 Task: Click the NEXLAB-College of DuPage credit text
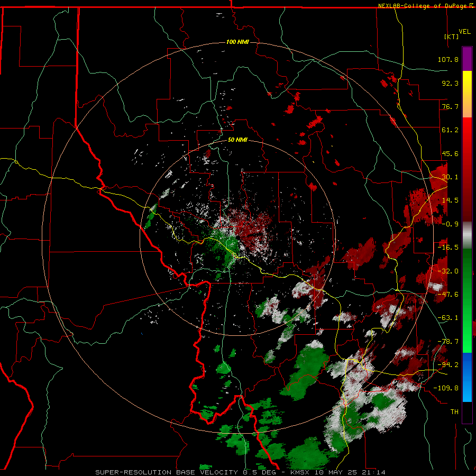422,6
